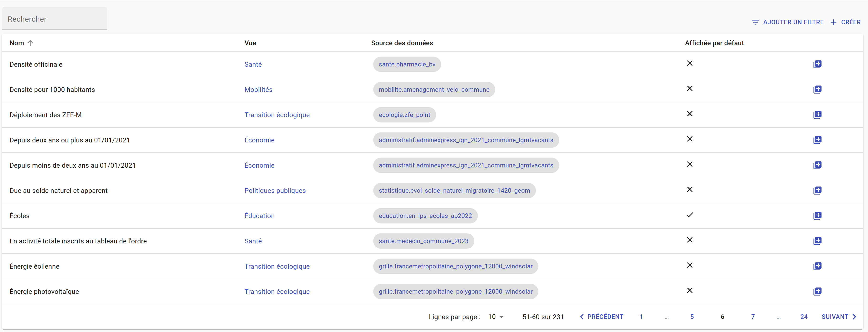This screenshot has height=332, width=868.
Task: Sort by the Vue column header
Action: [x=250, y=43]
